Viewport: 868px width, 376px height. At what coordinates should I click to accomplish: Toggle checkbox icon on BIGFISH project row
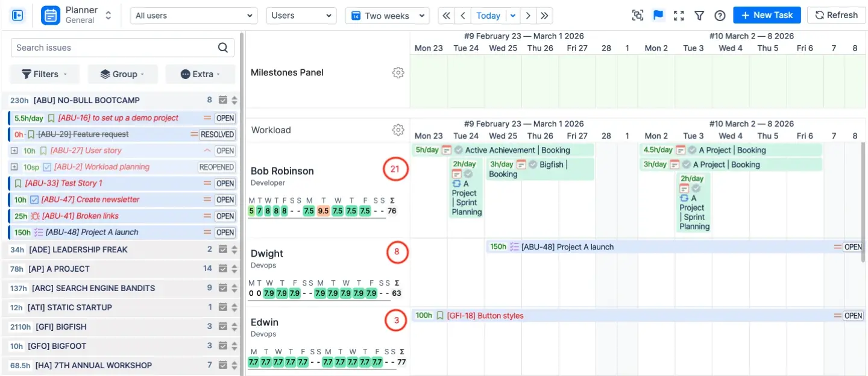[223, 327]
